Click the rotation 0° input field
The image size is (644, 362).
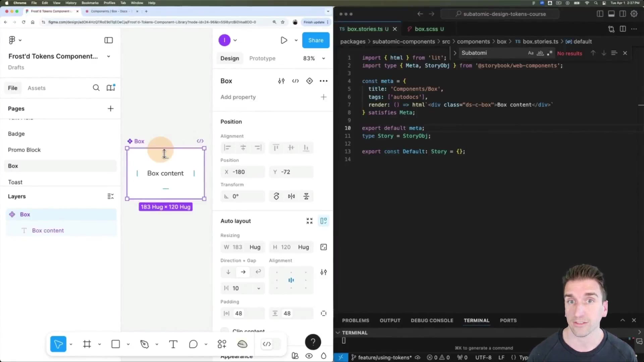coord(243,196)
